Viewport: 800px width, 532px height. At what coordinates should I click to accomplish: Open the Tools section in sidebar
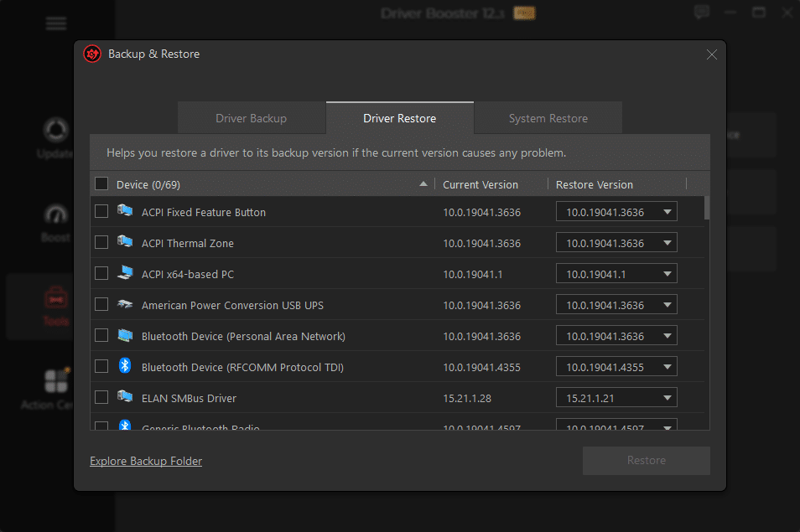pyautogui.click(x=55, y=307)
